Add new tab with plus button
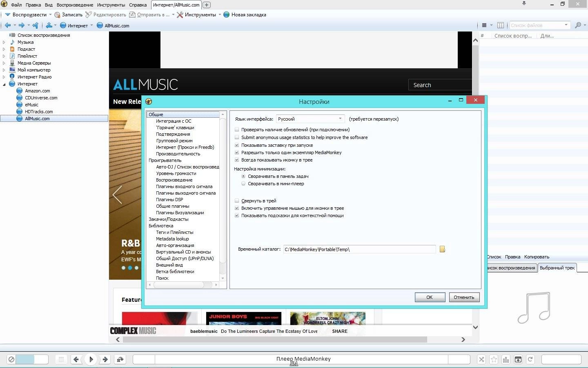 point(207,5)
